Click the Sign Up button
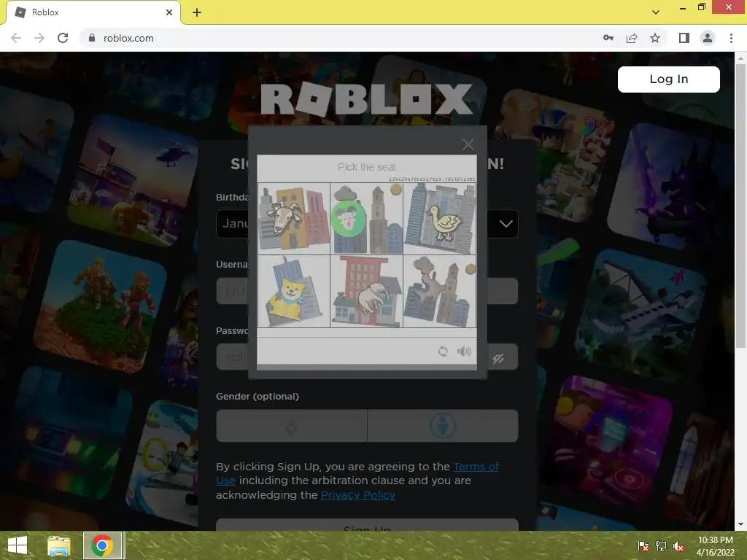Screen dimensions: 747x560 (x=367, y=525)
